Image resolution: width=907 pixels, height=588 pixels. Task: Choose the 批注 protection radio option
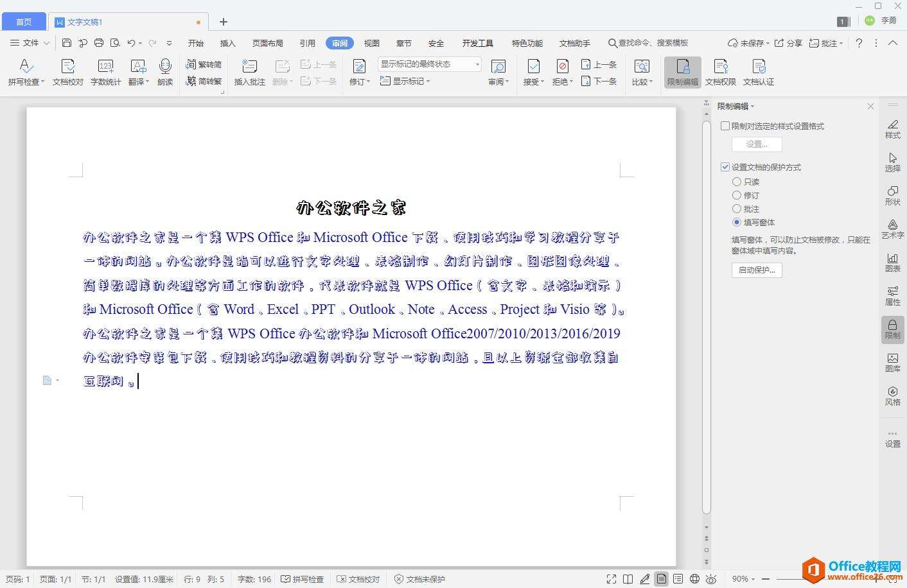coord(737,209)
